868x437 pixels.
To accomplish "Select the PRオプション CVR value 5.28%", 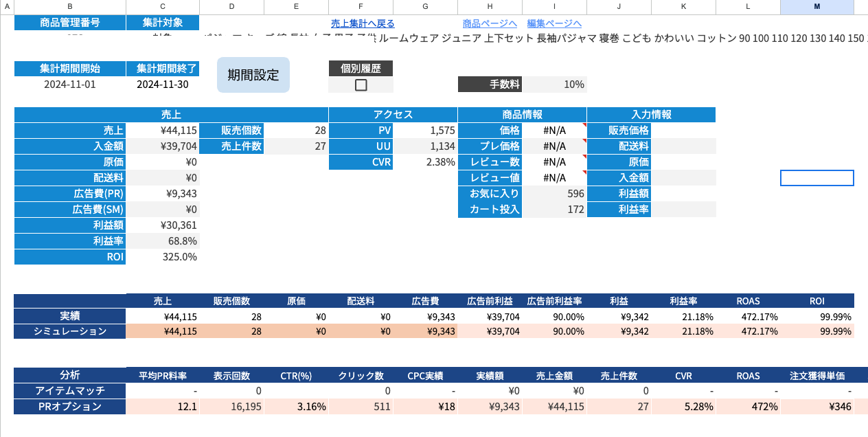I will click(683, 407).
